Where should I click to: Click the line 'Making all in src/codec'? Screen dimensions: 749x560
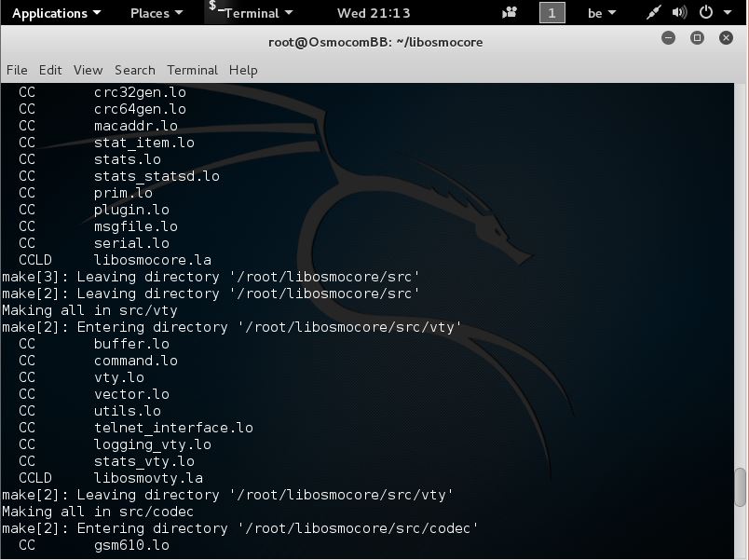tap(98, 512)
